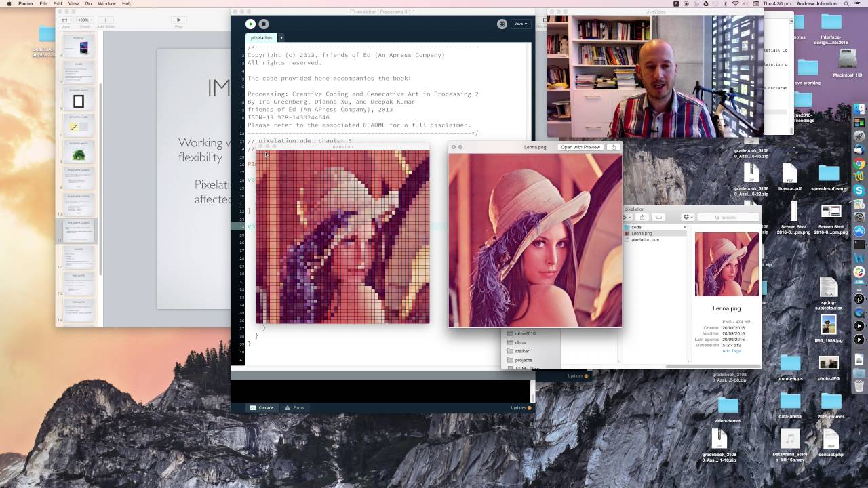This screenshot has height=488, width=868.
Task: Open the Window menu
Action: [x=106, y=4]
